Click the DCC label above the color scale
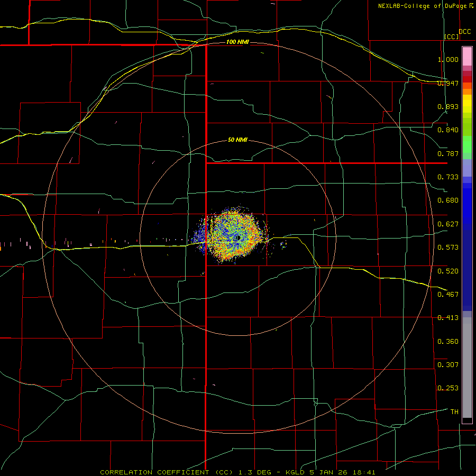This screenshot has width=476, height=476. click(x=464, y=32)
